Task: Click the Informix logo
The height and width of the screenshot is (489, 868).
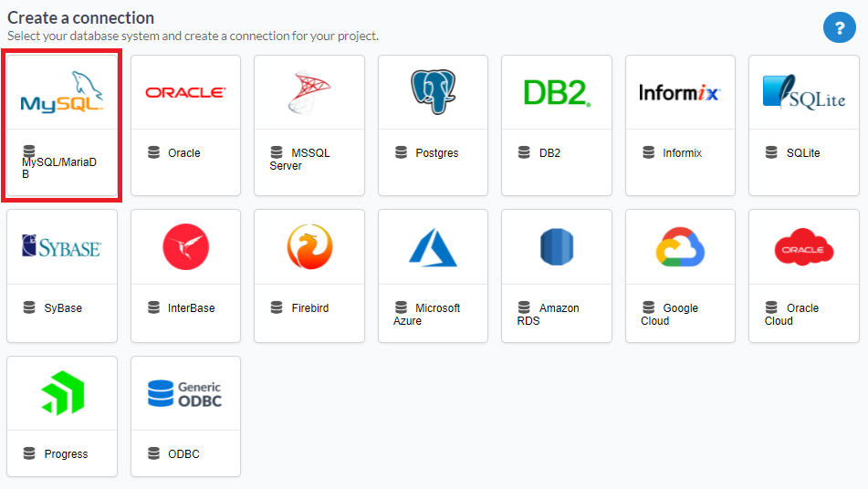Action: click(680, 92)
